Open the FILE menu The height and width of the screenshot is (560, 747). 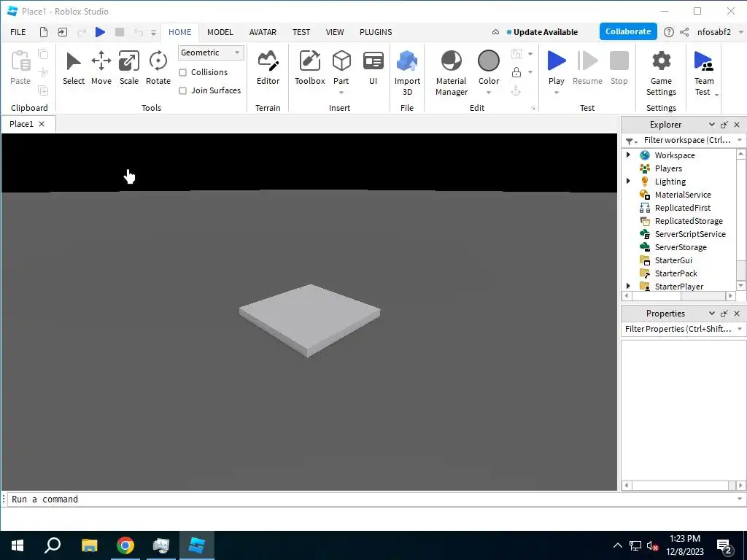click(18, 32)
